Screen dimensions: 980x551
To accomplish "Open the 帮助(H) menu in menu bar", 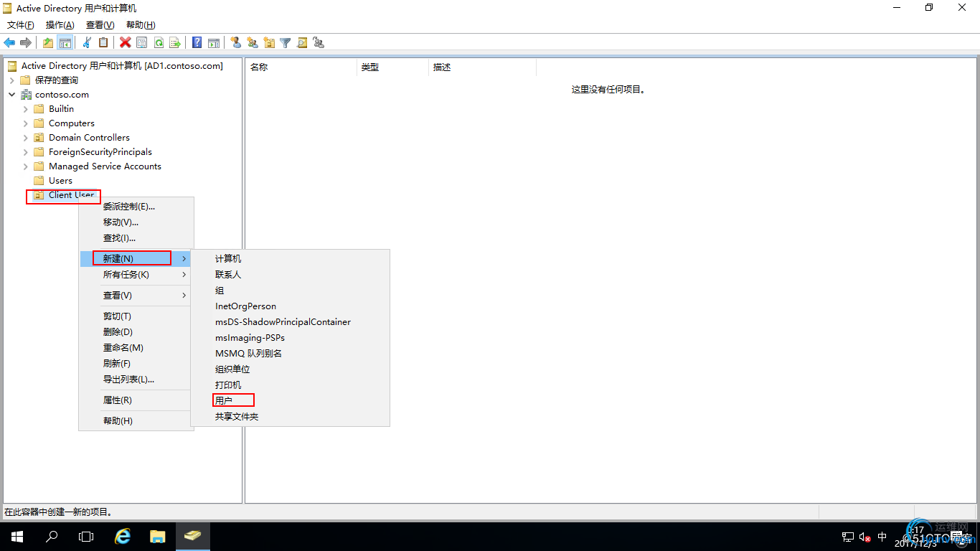I will tap(141, 25).
